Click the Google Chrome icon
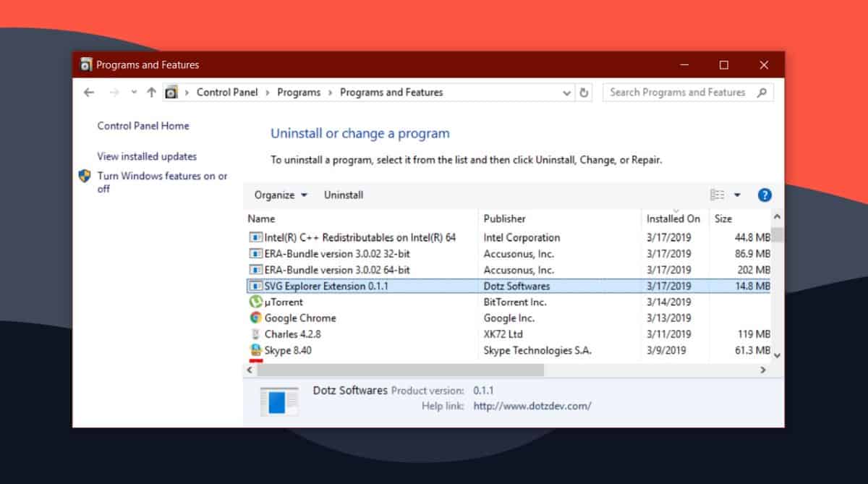The height and width of the screenshot is (484, 868). (255, 318)
